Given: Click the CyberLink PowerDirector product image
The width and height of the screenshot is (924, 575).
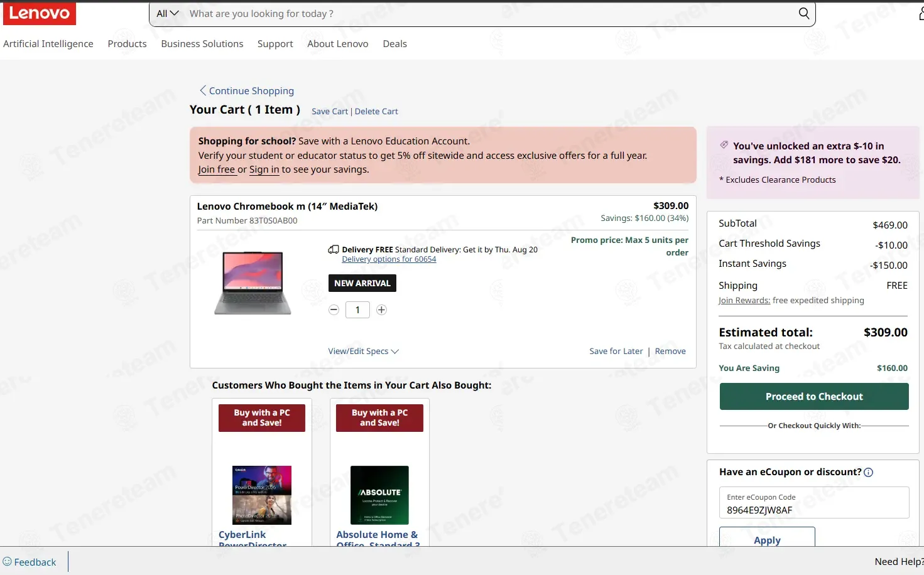Looking at the screenshot, I should (x=262, y=495).
